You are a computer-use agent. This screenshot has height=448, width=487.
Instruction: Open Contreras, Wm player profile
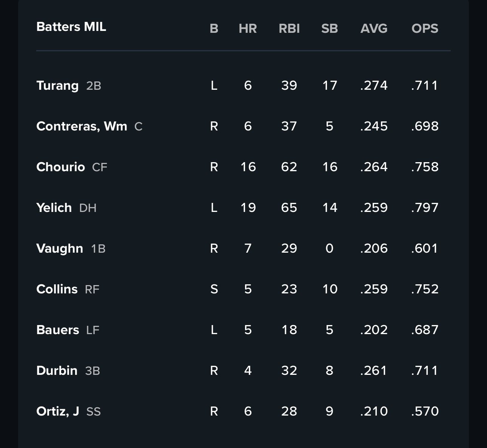(82, 126)
